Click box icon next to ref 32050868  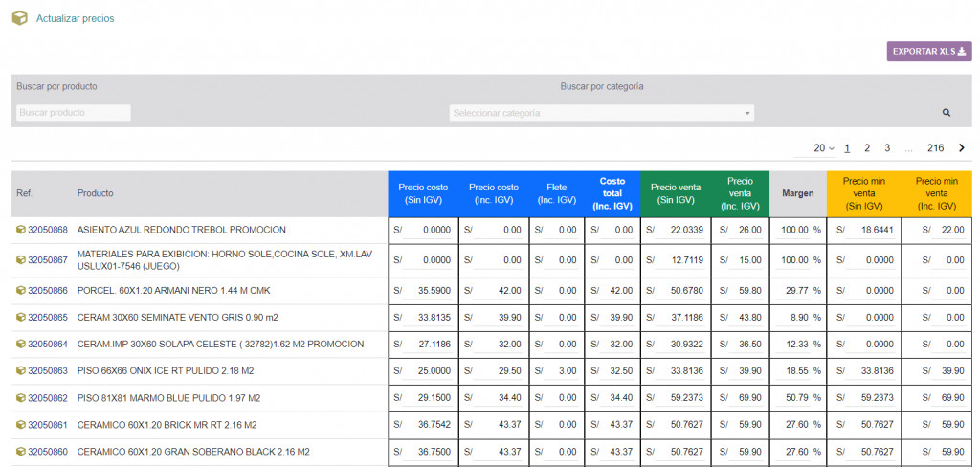(20, 230)
